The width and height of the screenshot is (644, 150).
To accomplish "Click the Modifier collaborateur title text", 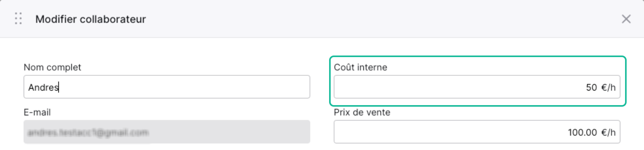I will 91,19.
